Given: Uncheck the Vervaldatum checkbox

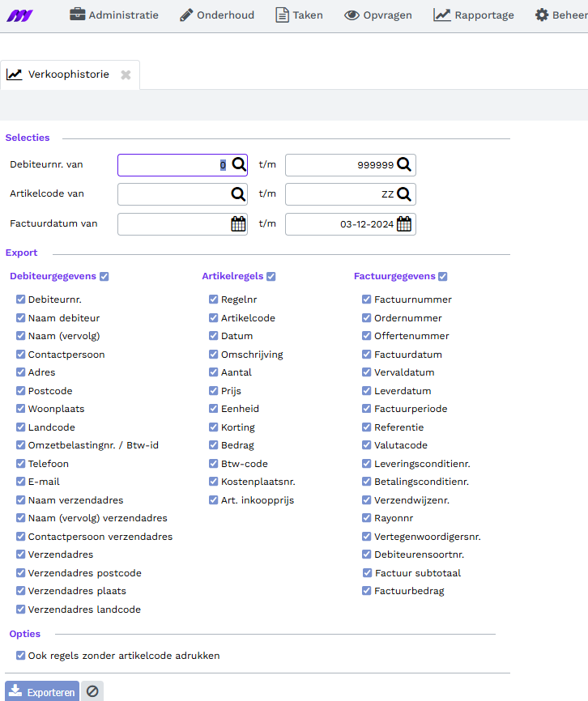Looking at the screenshot, I should tap(367, 372).
